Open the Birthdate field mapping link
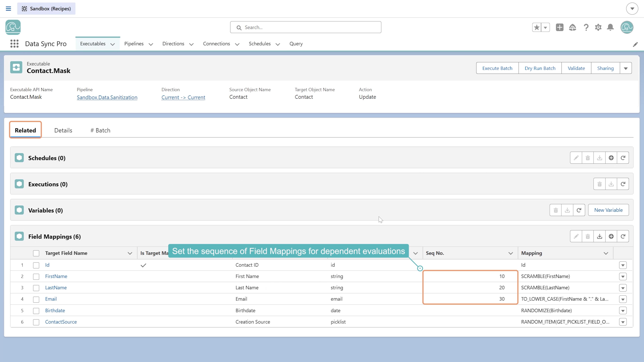The width and height of the screenshot is (644, 362). point(55,311)
